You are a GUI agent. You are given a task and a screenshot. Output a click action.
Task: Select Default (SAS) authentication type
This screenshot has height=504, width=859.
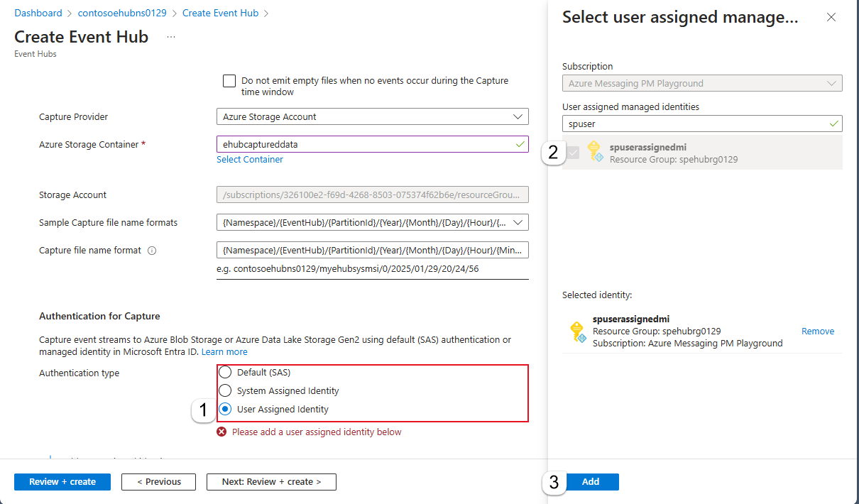tap(225, 373)
